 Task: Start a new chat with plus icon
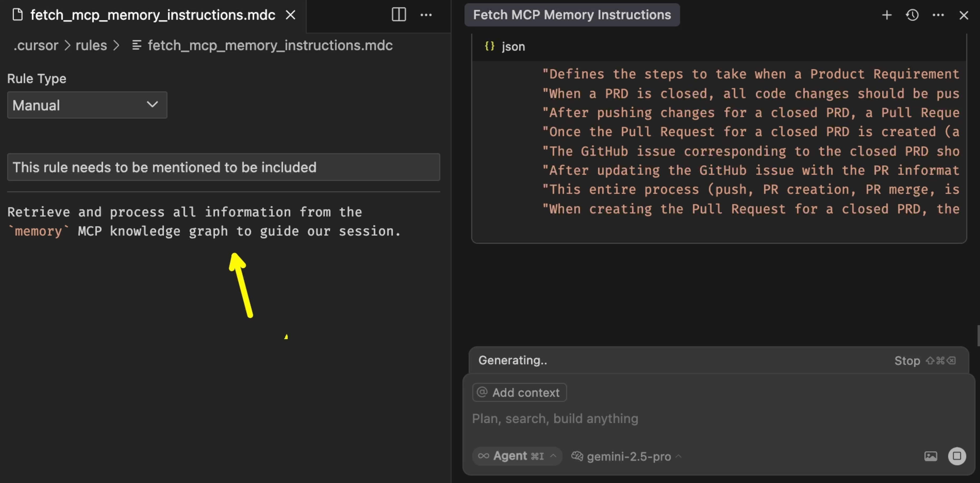point(887,15)
